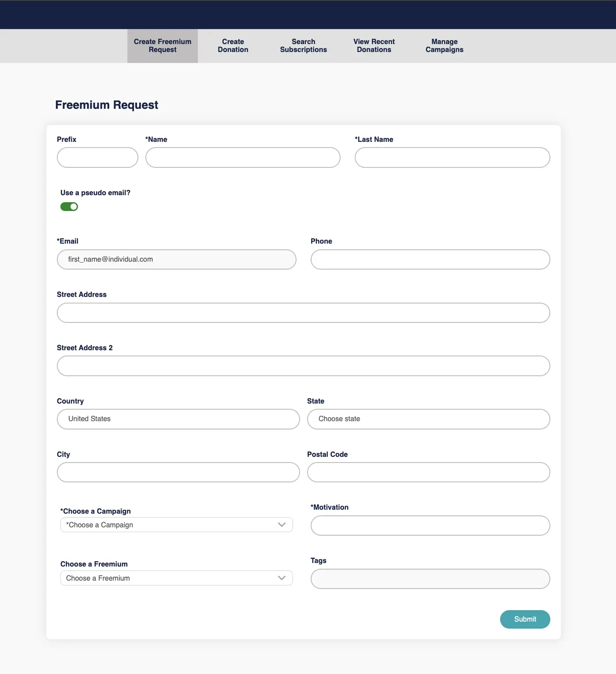The height and width of the screenshot is (674, 616).
Task: Click the City input field
Action: pyautogui.click(x=178, y=472)
